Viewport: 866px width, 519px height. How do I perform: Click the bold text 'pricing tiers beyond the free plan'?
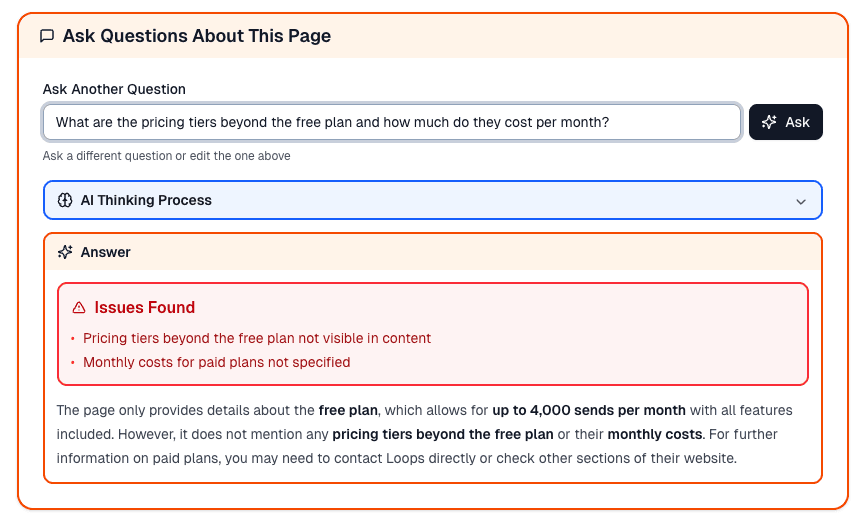coord(443,434)
